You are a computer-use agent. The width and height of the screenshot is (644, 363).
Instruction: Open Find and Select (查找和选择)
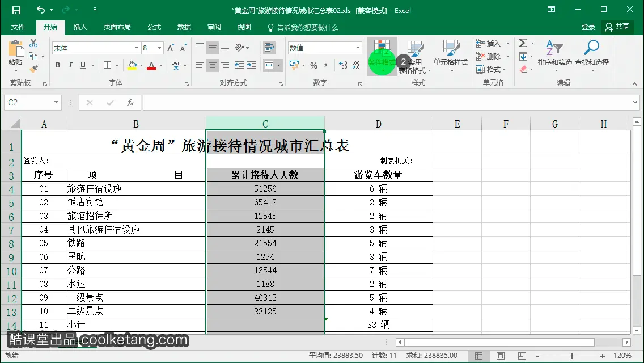click(x=591, y=56)
